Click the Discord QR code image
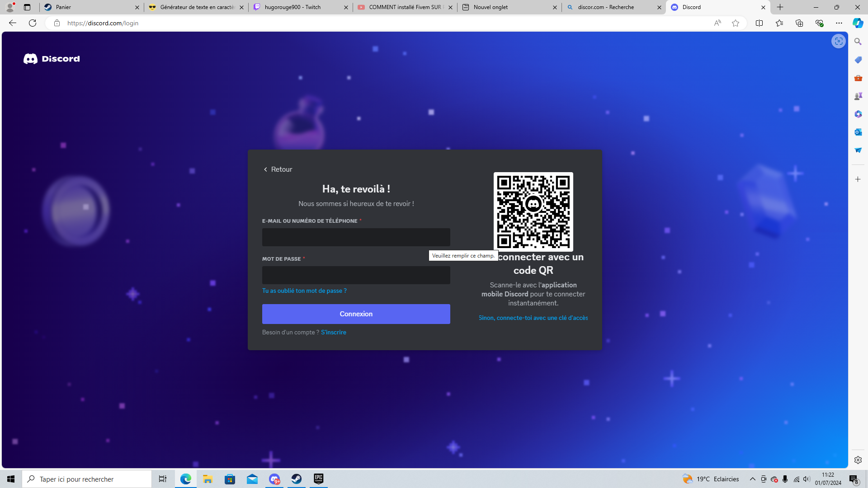 pos(533,212)
